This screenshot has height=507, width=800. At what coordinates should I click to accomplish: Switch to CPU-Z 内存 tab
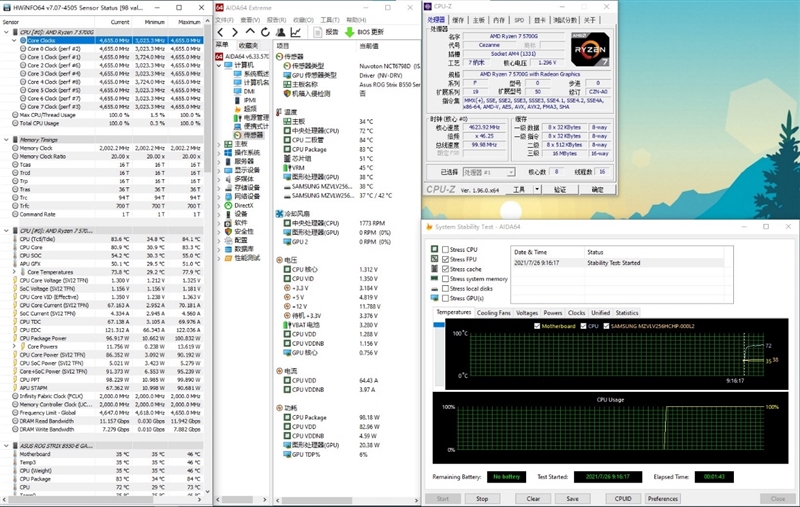[x=498, y=20]
